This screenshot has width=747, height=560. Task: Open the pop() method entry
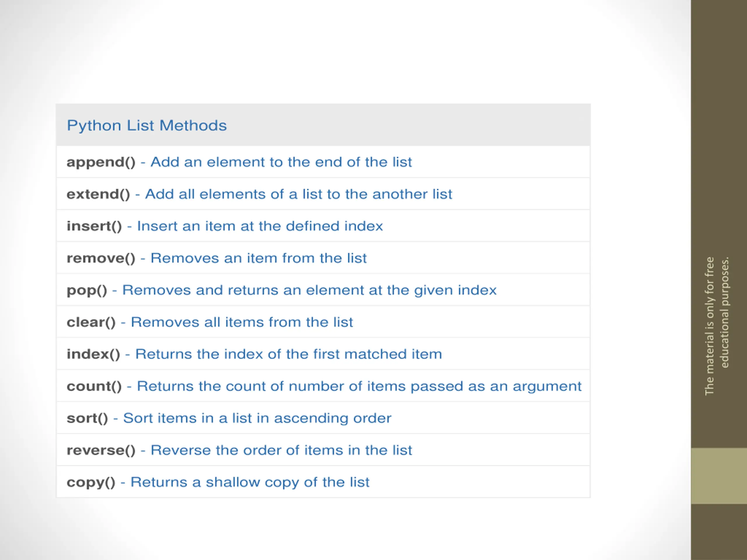(x=323, y=290)
